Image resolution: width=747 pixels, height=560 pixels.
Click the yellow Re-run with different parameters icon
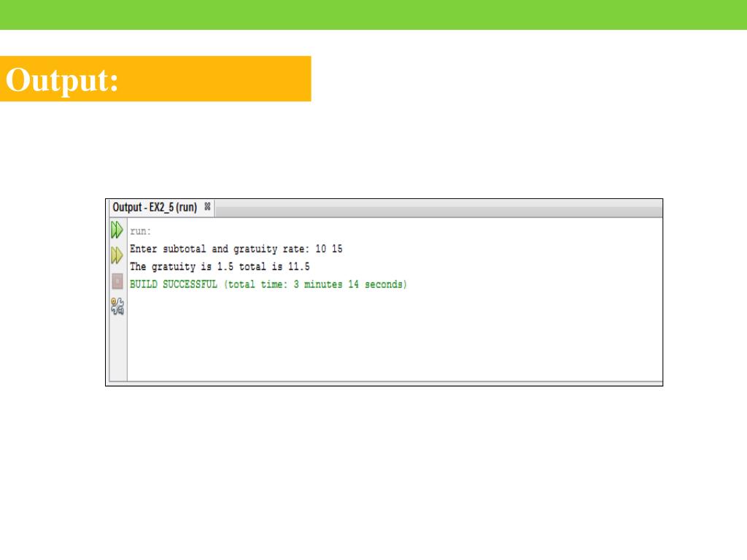[117, 256]
